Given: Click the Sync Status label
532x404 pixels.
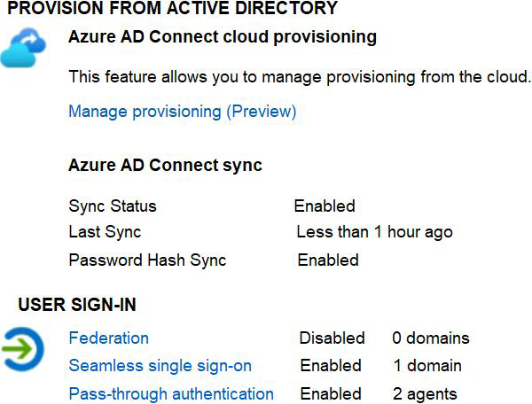Looking at the screenshot, I should click(x=112, y=206).
